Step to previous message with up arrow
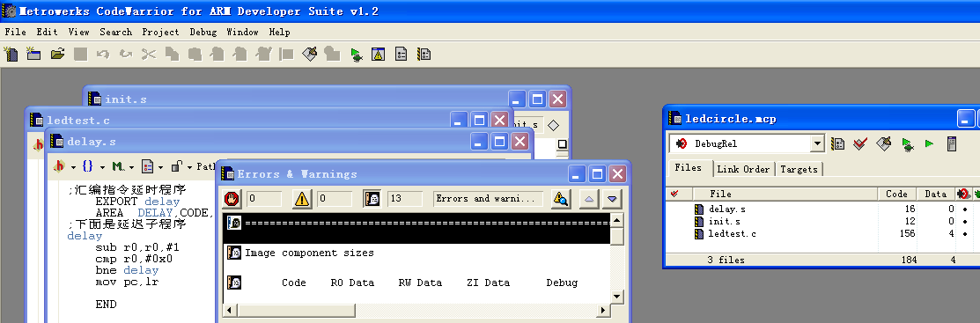 tap(588, 199)
